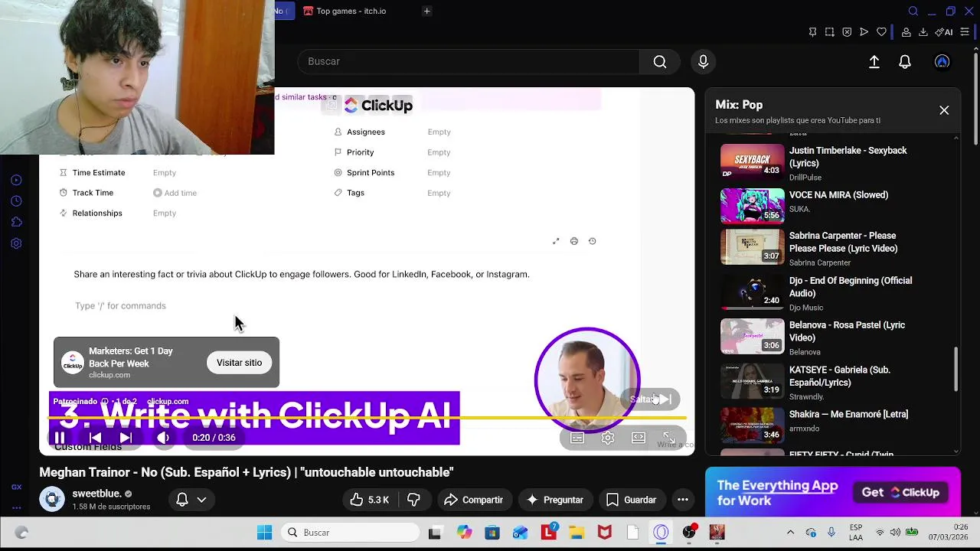Open a new browser tab plus button
This screenshot has height=551, width=980.
pyautogui.click(x=427, y=11)
